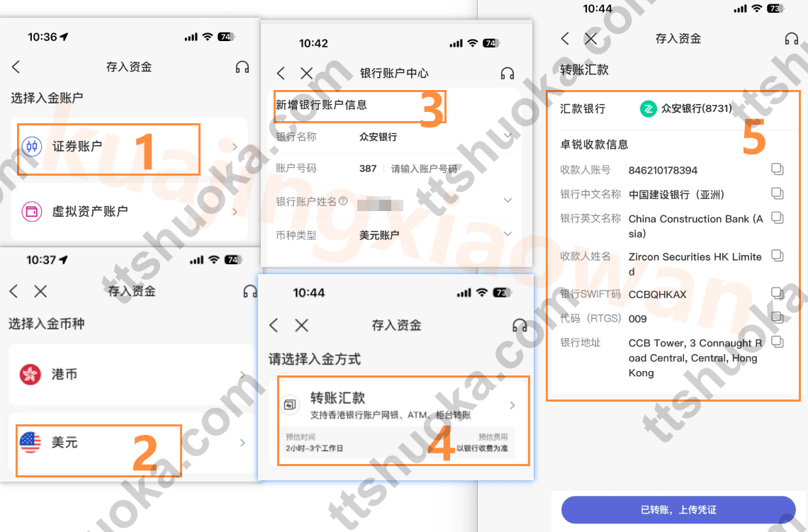
Task: Expand the 银行账户姓名 dropdown
Action: [507, 200]
